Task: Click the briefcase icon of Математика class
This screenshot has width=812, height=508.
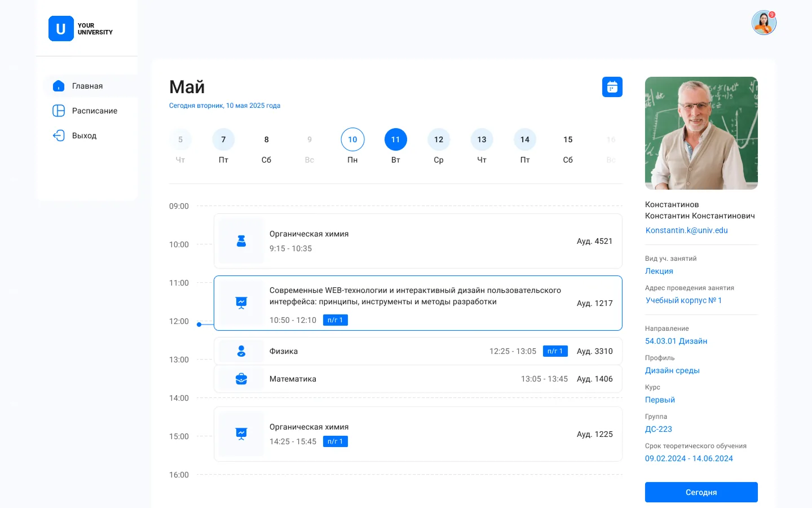Action: (x=241, y=379)
